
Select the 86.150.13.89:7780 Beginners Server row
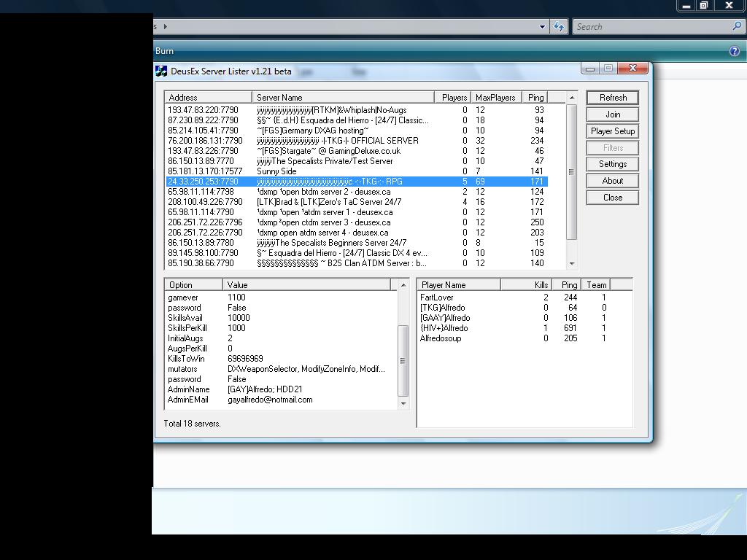[x=357, y=242]
